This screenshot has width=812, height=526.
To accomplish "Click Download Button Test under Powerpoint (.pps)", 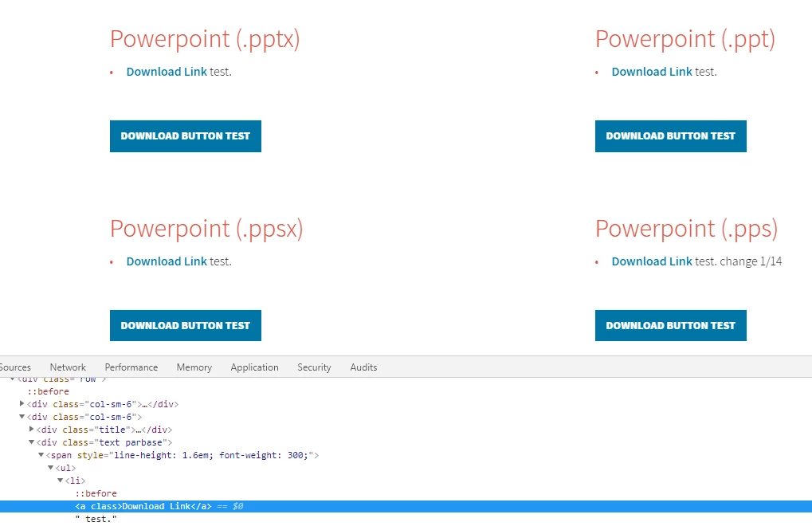I will point(671,326).
